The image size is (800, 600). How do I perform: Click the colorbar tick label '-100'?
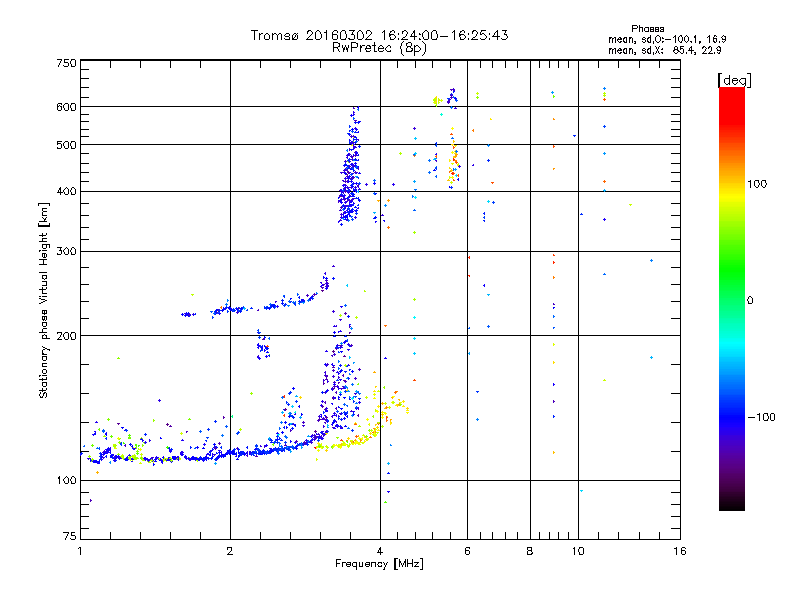[x=761, y=417]
